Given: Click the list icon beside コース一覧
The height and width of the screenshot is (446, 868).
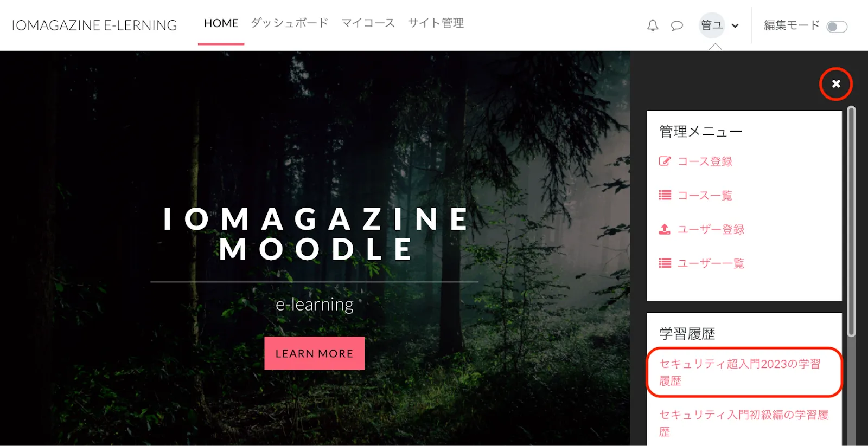Looking at the screenshot, I should tap(665, 195).
